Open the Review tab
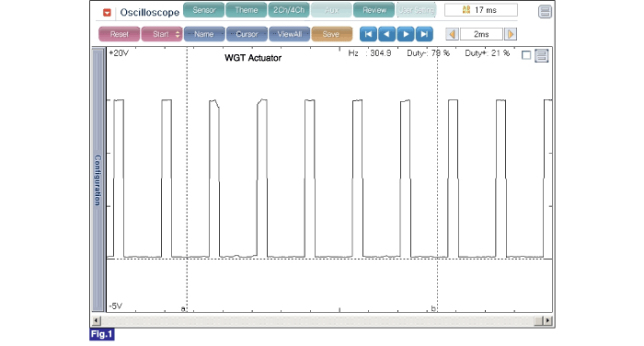Viewport: 644px width, 346px height. pyautogui.click(x=374, y=10)
